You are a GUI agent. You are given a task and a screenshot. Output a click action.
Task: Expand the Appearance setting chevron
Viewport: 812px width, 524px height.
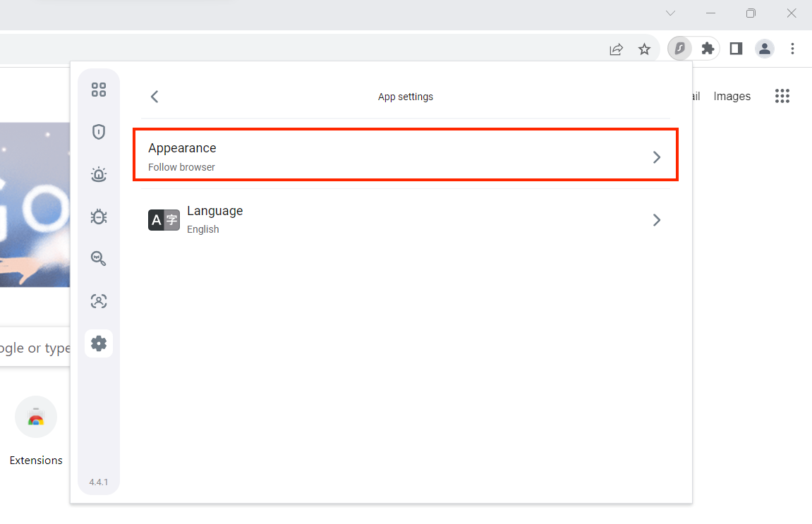coord(657,157)
